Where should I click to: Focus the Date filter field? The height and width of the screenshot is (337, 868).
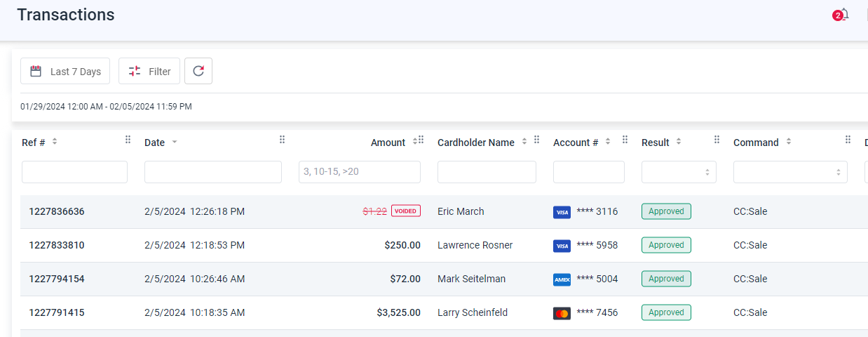click(213, 172)
